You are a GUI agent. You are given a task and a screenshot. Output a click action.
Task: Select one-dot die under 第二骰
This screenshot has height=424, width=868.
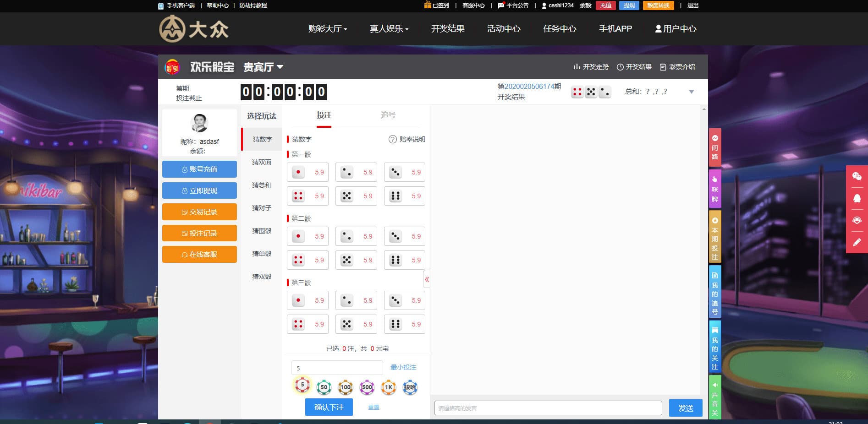point(308,236)
